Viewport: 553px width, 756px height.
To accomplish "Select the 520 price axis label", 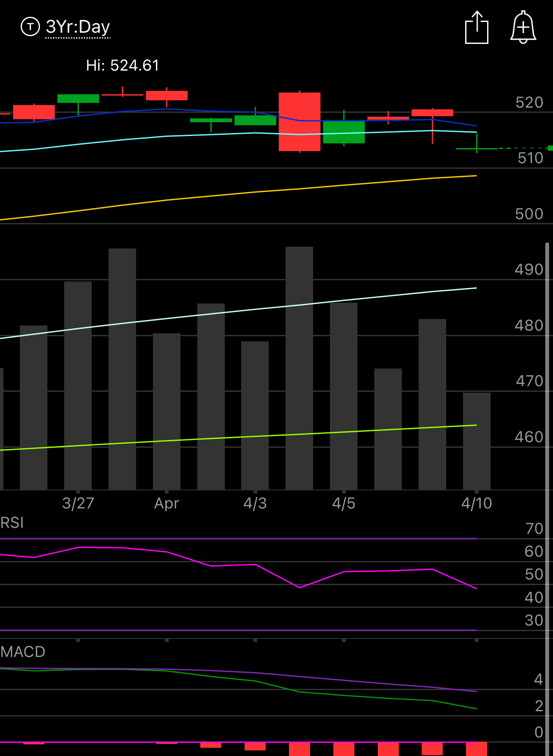I will point(529,102).
